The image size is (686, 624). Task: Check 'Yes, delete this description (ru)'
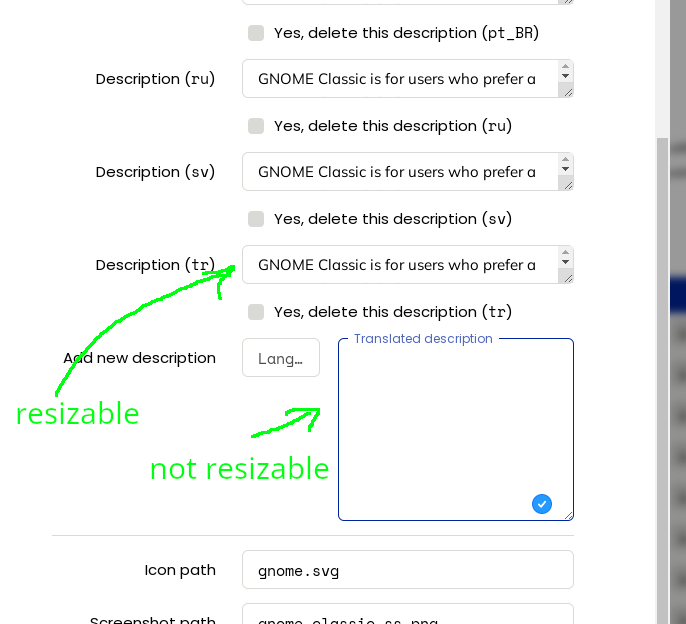[256, 126]
